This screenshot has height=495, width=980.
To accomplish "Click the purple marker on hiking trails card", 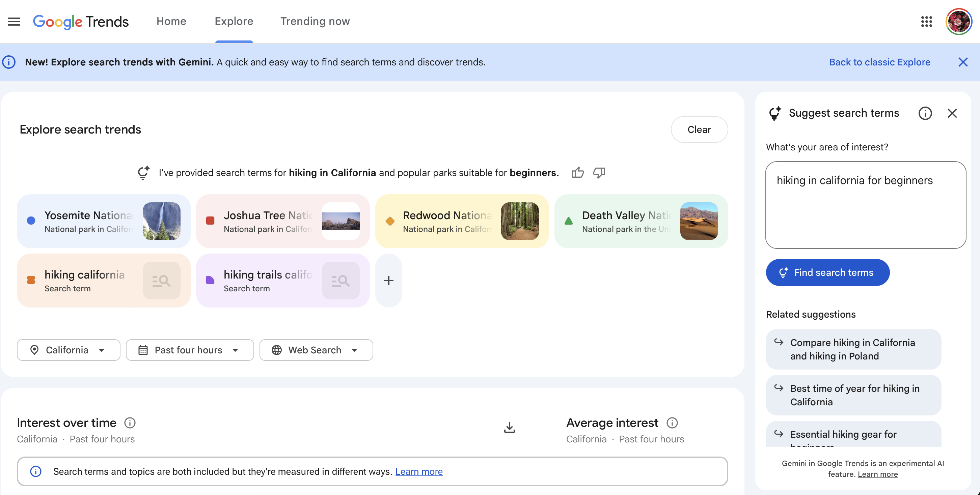I will click(x=210, y=280).
